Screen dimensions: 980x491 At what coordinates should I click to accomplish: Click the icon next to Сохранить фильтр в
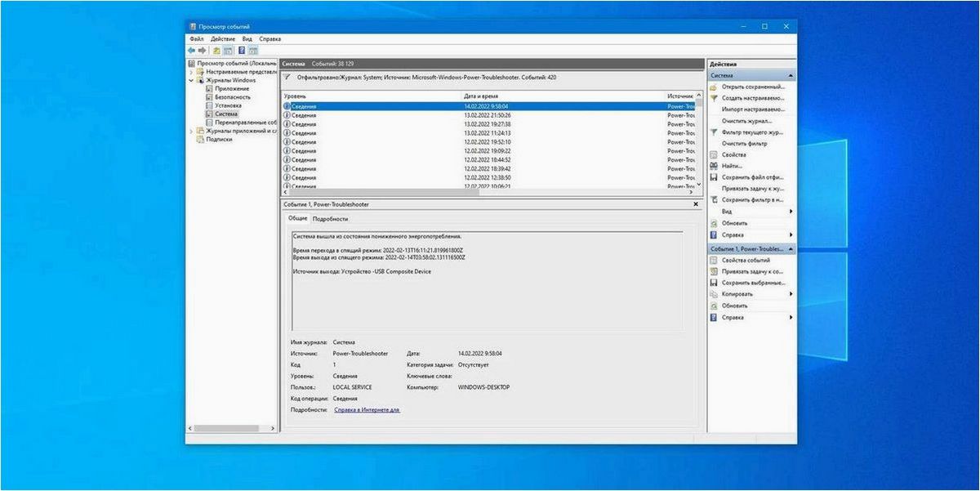714,199
